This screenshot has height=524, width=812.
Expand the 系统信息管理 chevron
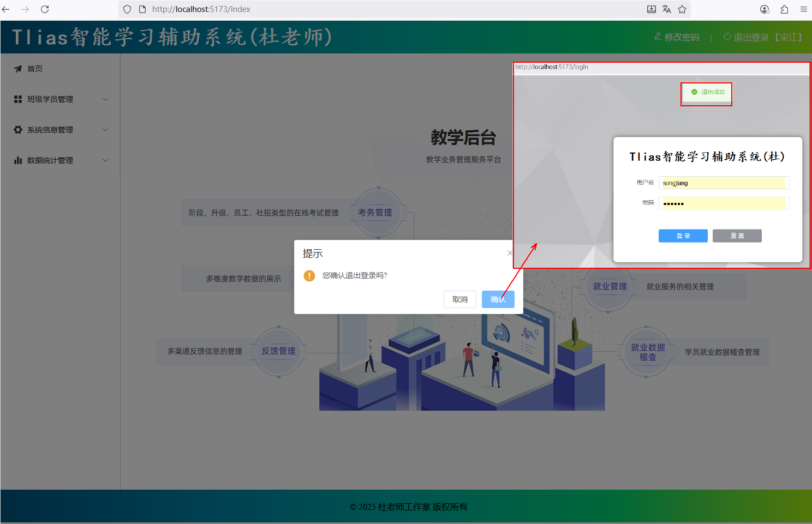[x=105, y=130]
